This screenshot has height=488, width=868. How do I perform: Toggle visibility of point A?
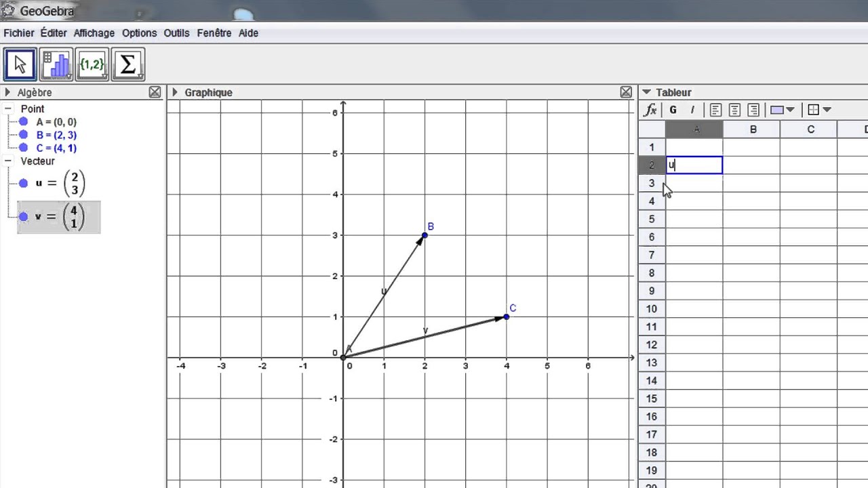click(24, 122)
